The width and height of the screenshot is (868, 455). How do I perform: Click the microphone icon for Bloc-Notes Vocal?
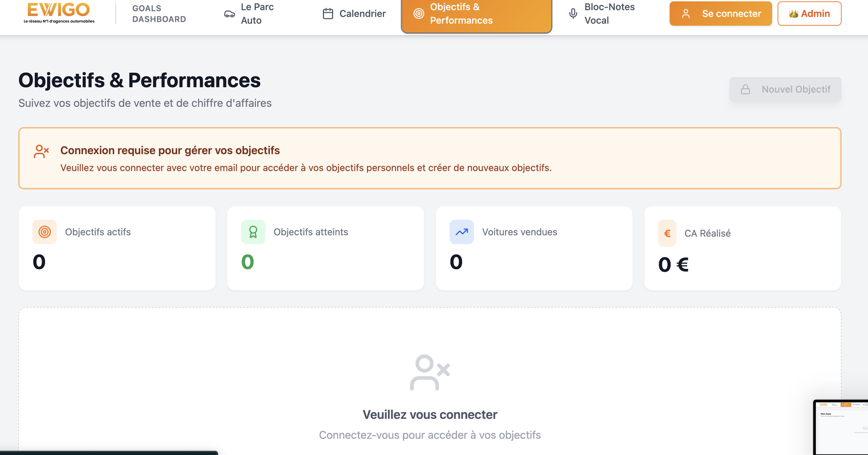573,14
